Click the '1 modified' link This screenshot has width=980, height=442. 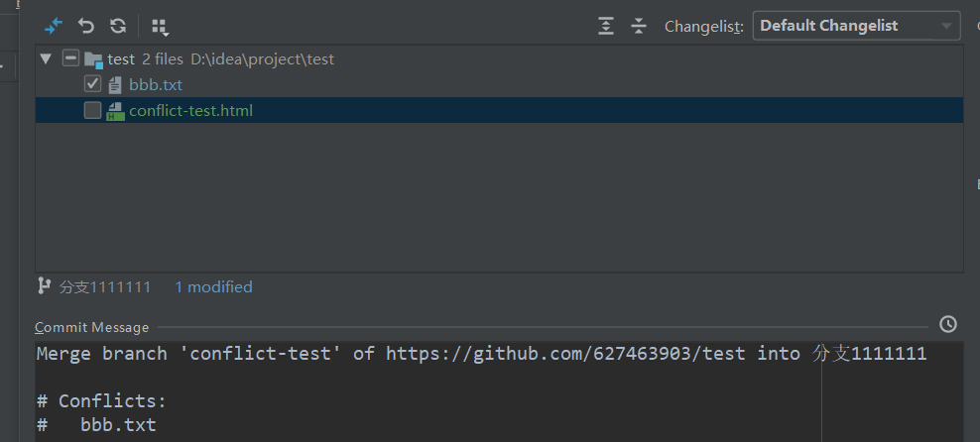pos(213,287)
